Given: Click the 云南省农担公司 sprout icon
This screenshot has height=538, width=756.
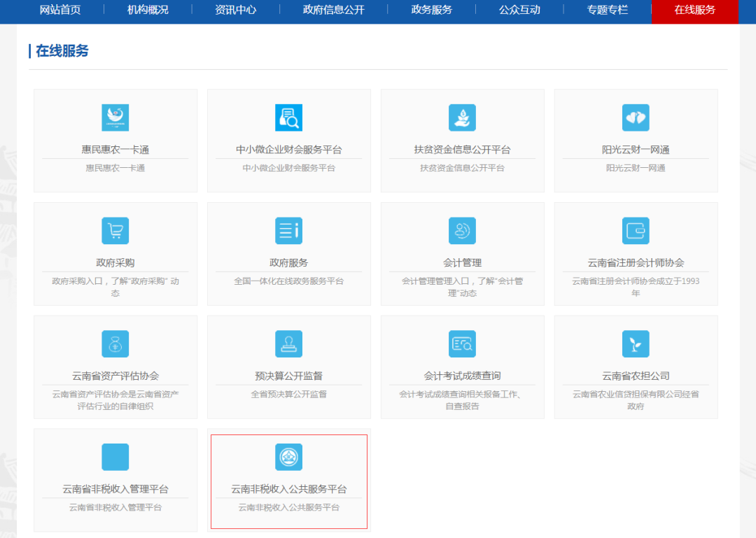Looking at the screenshot, I should coord(636,344).
